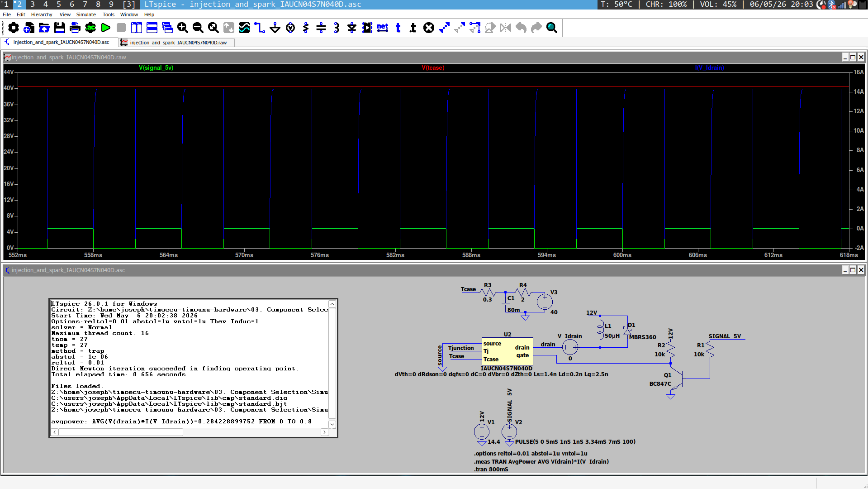Place a capacitor
This screenshot has width=868, height=489.
(x=321, y=28)
